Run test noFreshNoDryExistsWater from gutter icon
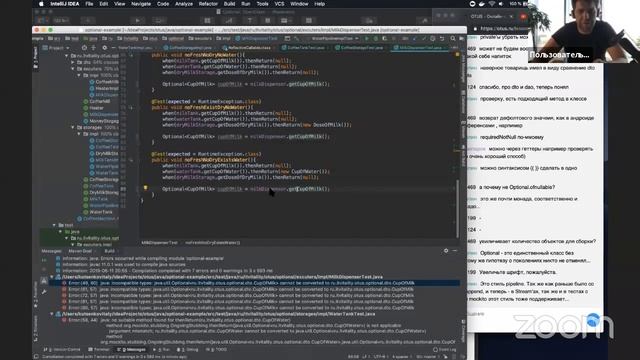Screen dimensions: 640x360 [x=131, y=160]
